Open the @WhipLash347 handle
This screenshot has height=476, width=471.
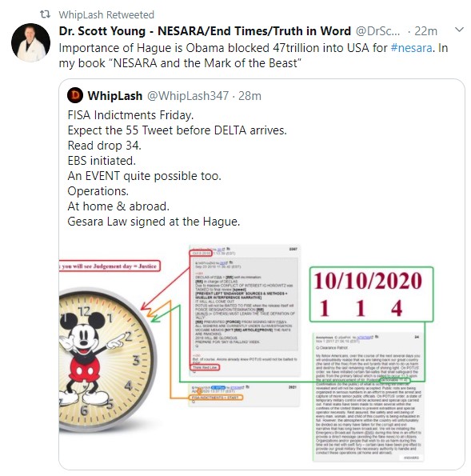[x=188, y=96]
